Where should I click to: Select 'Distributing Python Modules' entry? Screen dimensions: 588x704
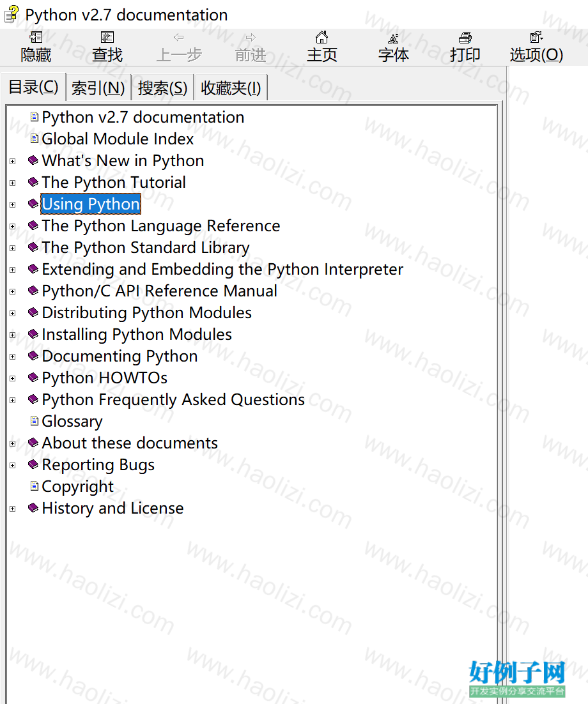click(x=146, y=312)
